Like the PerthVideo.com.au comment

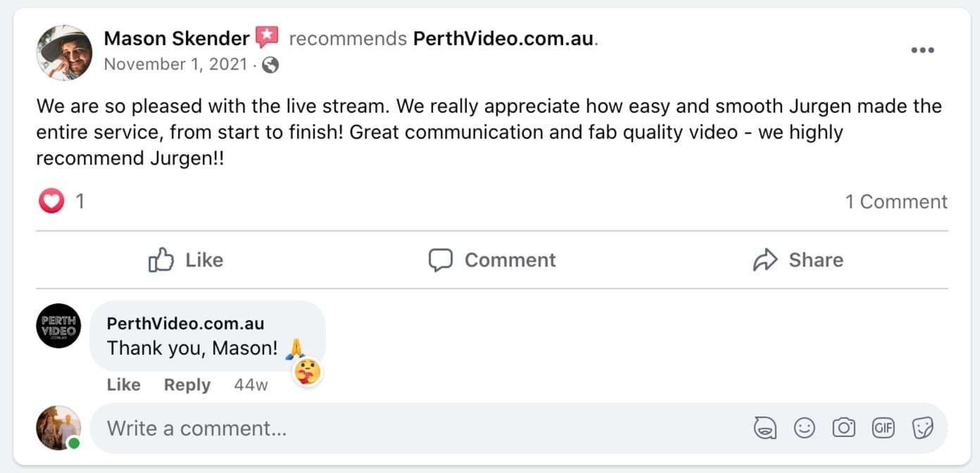click(x=123, y=385)
